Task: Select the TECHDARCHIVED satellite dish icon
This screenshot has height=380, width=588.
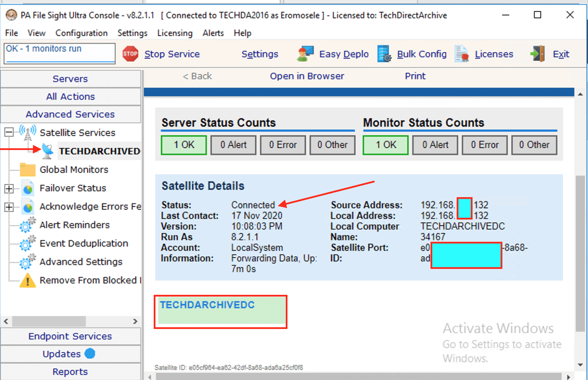Action: 48,151
